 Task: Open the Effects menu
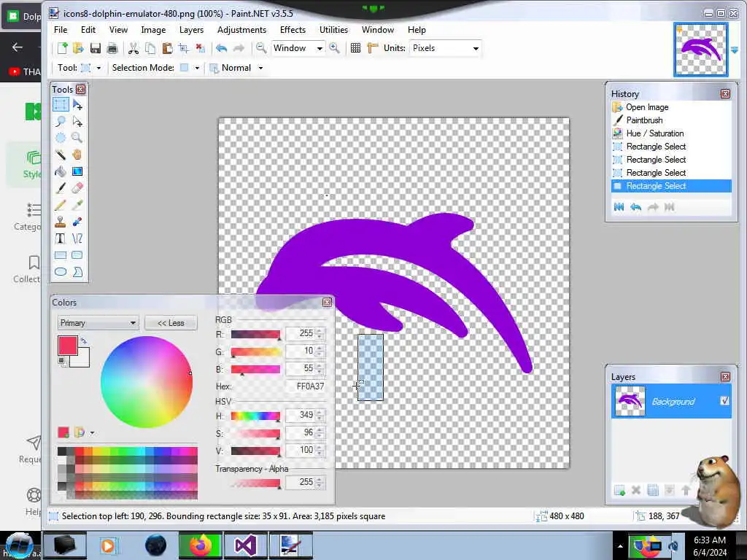pyautogui.click(x=293, y=29)
